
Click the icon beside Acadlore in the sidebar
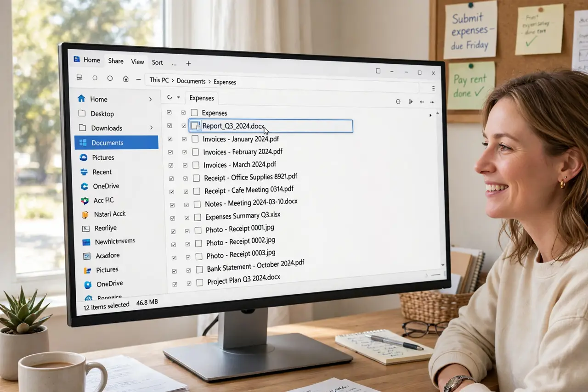point(87,256)
